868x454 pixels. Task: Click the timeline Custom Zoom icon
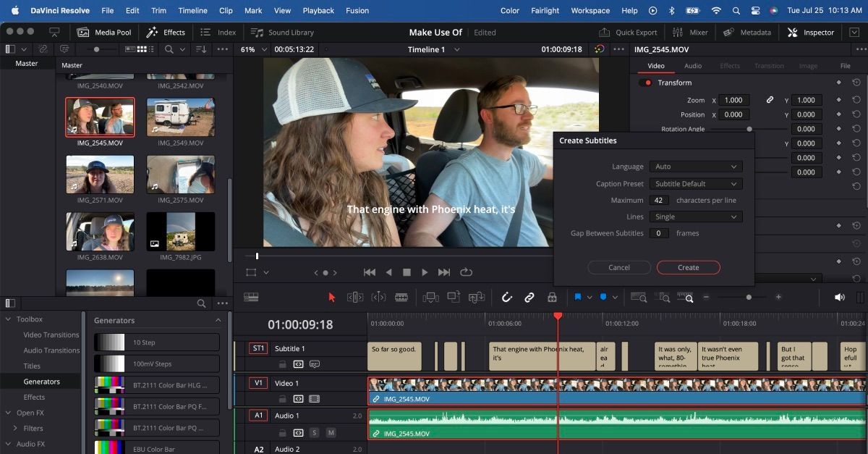(687, 297)
